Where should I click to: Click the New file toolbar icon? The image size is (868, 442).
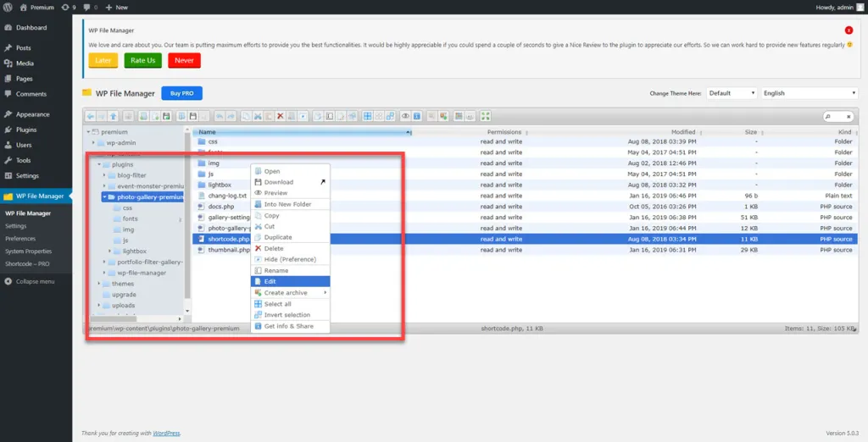(155, 116)
